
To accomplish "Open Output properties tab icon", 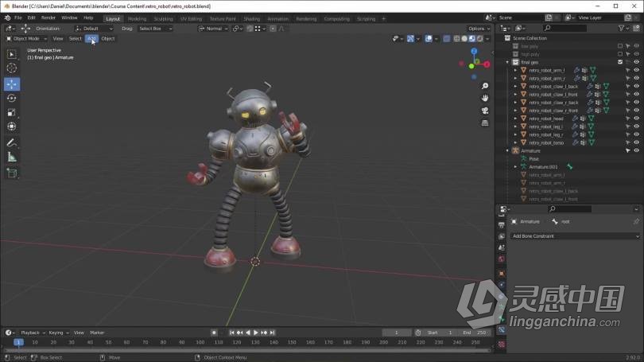I will pos(502,225).
